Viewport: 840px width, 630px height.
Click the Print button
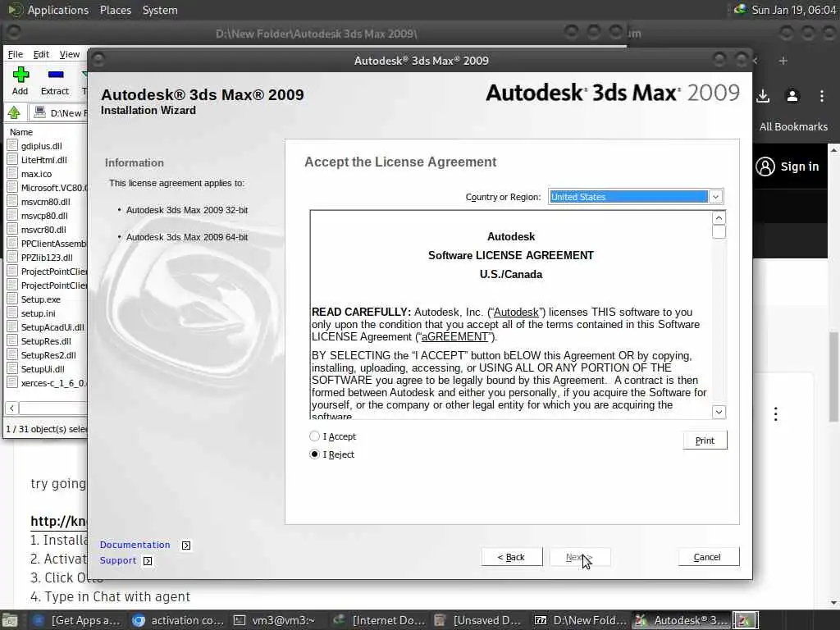[705, 441]
